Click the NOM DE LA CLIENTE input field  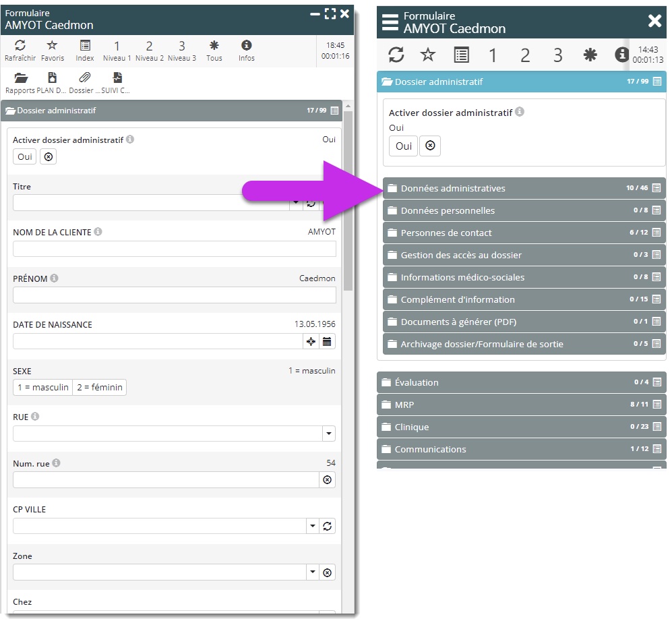point(174,249)
